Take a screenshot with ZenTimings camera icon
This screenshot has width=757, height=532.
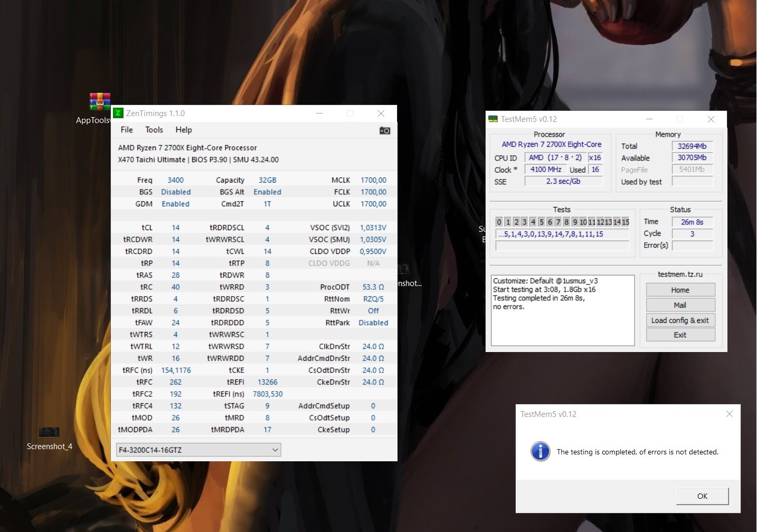385,130
